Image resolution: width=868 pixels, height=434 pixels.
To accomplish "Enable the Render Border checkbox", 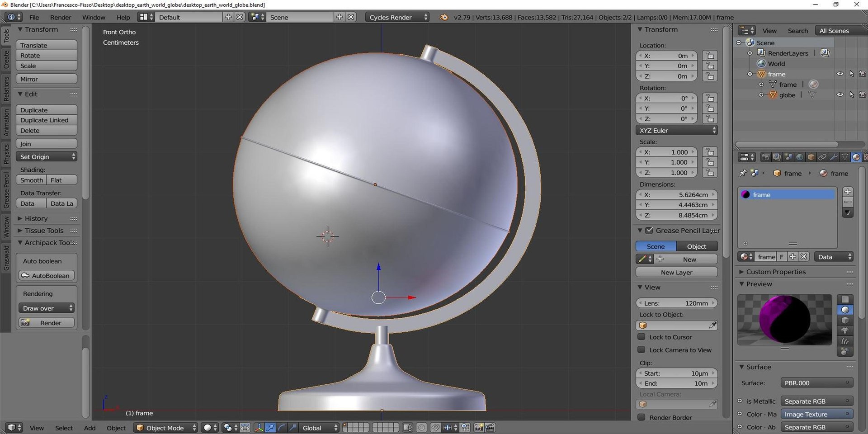I will tap(641, 417).
